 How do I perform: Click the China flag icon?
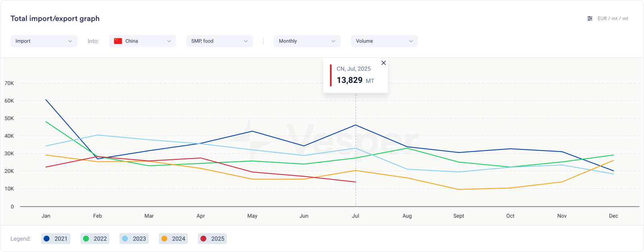[x=118, y=41]
